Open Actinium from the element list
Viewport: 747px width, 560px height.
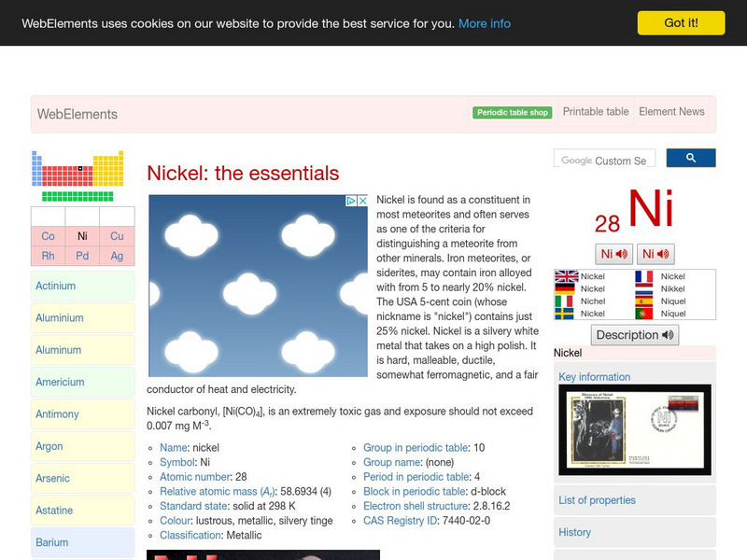(83, 286)
